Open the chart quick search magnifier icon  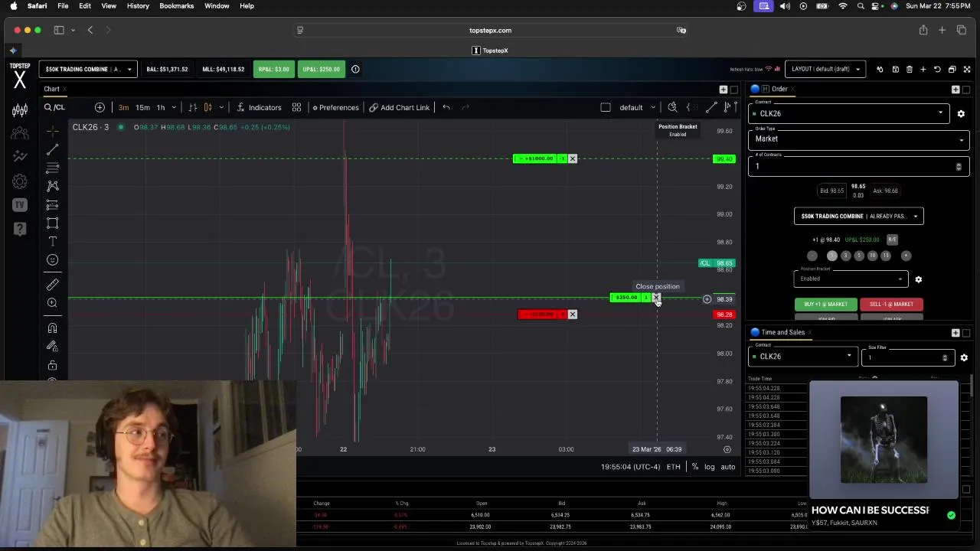pyautogui.click(x=672, y=107)
